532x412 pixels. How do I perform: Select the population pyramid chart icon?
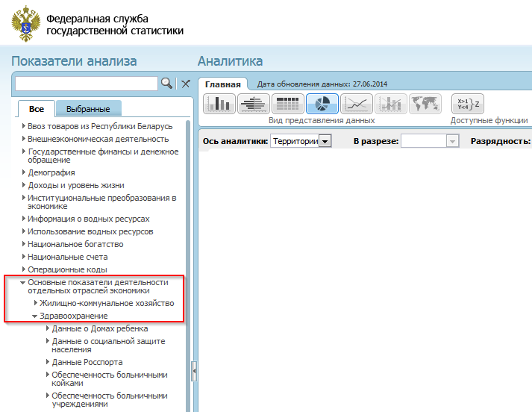click(254, 104)
